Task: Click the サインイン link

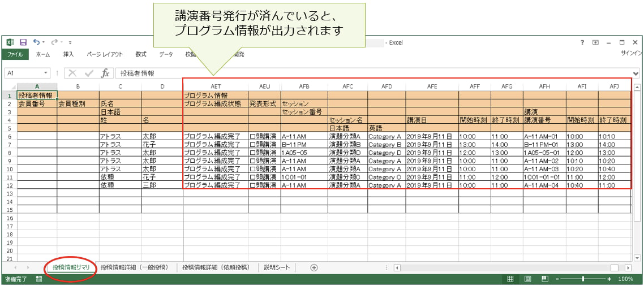Action: (632, 53)
